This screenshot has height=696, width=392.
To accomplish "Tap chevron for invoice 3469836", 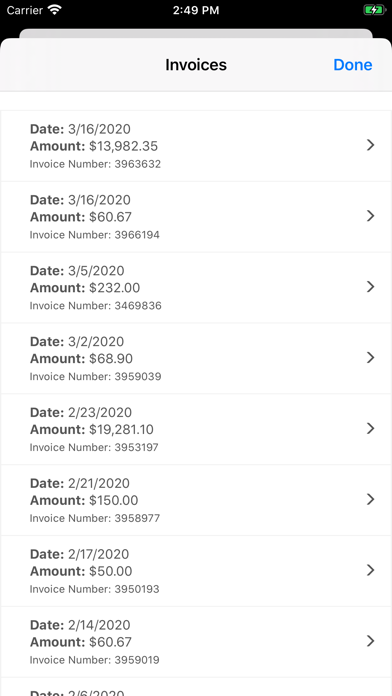I will point(370,287).
